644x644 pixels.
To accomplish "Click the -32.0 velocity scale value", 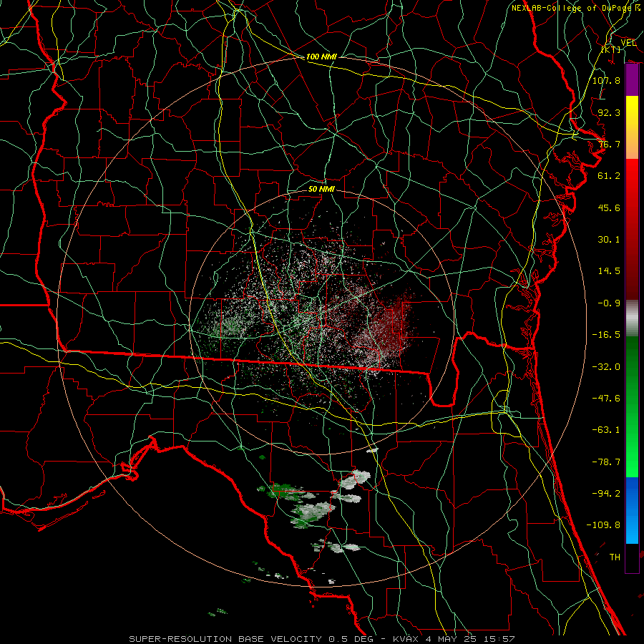I will (x=606, y=367).
